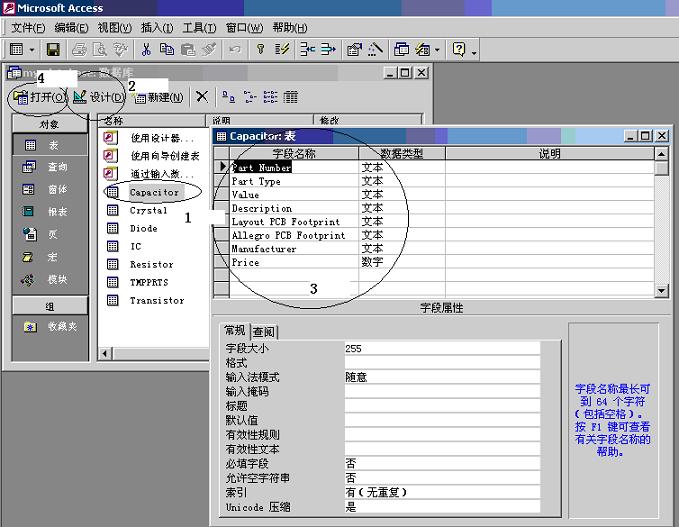Open Print Preview from toolbar
Viewport: 679px width, 527px height.
100,49
